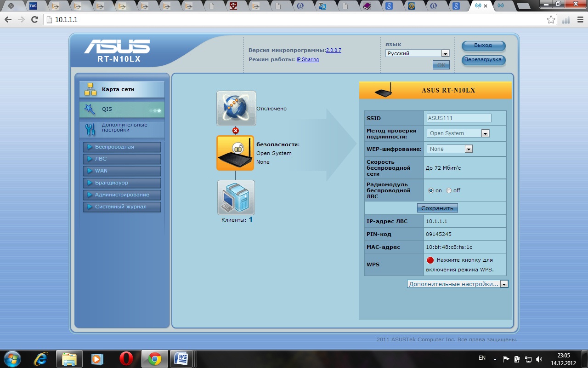Open the язык language dropdown
The height and width of the screenshot is (368, 588).
pos(417,53)
